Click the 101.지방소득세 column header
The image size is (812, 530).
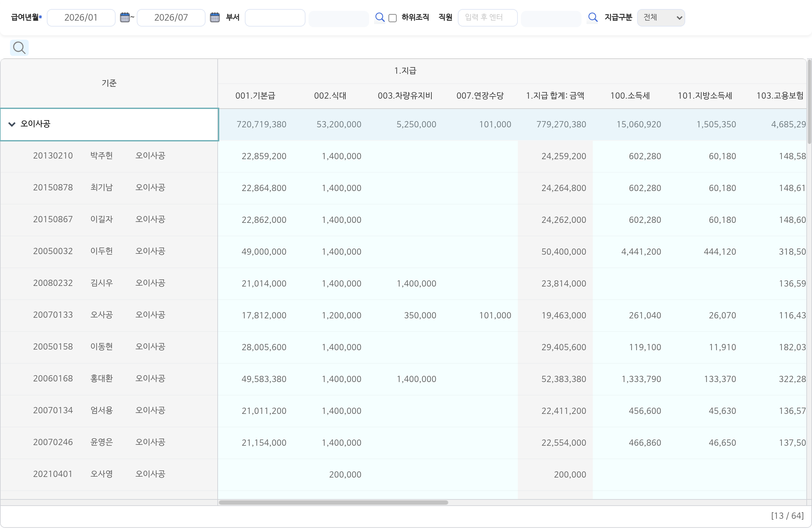(705, 96)
